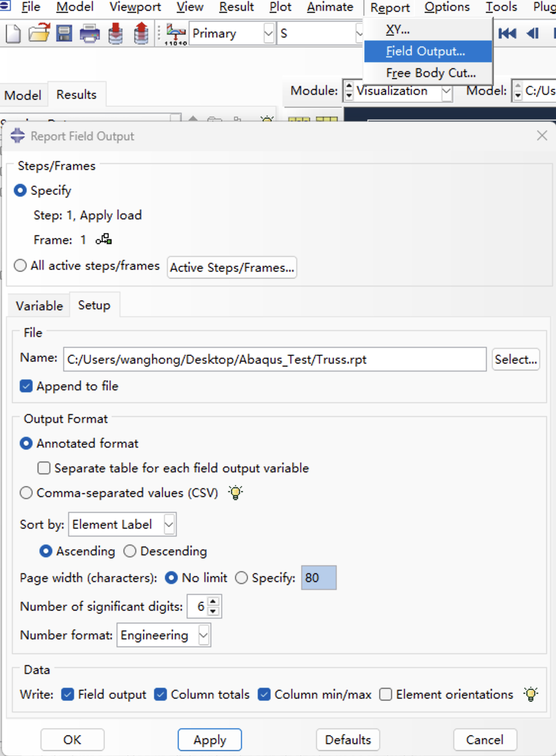Open the step/frame selector icon next to Frame
Screen dimensions: 556x756
pos(104,240)
